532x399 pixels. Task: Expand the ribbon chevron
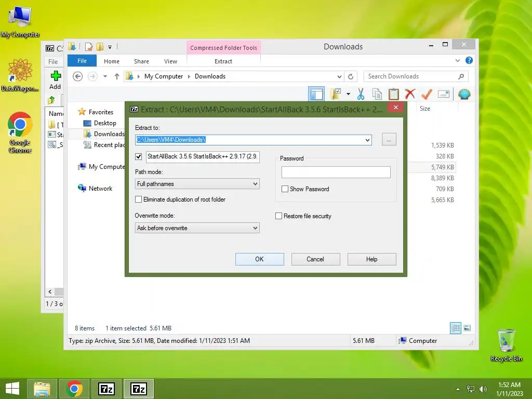tap(457, 60)
